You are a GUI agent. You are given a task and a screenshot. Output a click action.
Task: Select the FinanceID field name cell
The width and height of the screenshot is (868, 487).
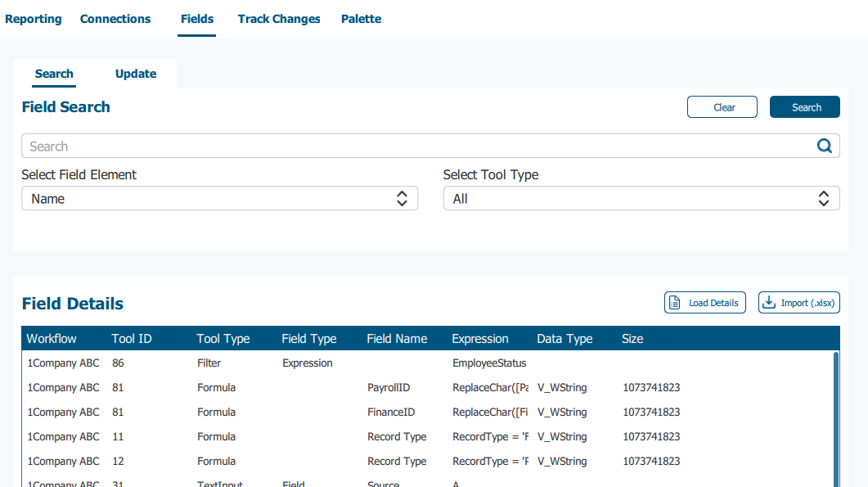pos(391,412)
